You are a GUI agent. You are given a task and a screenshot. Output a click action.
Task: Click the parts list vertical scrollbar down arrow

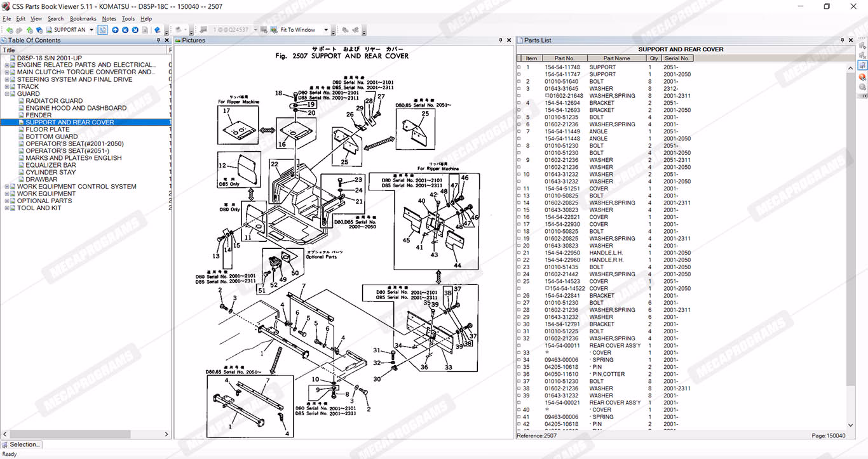pyautogui.click(x=851, y=425)
